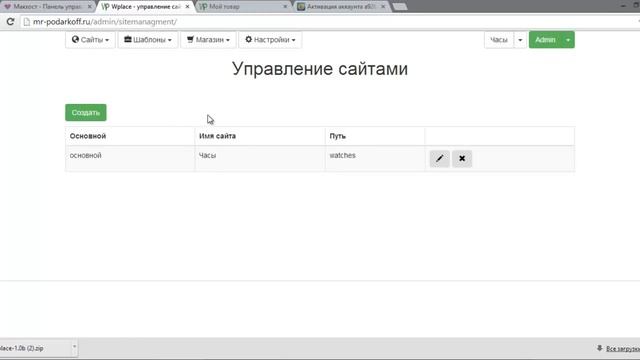Click the Часы site selector button
Viewport: 640px width, 360px height.
499,40
